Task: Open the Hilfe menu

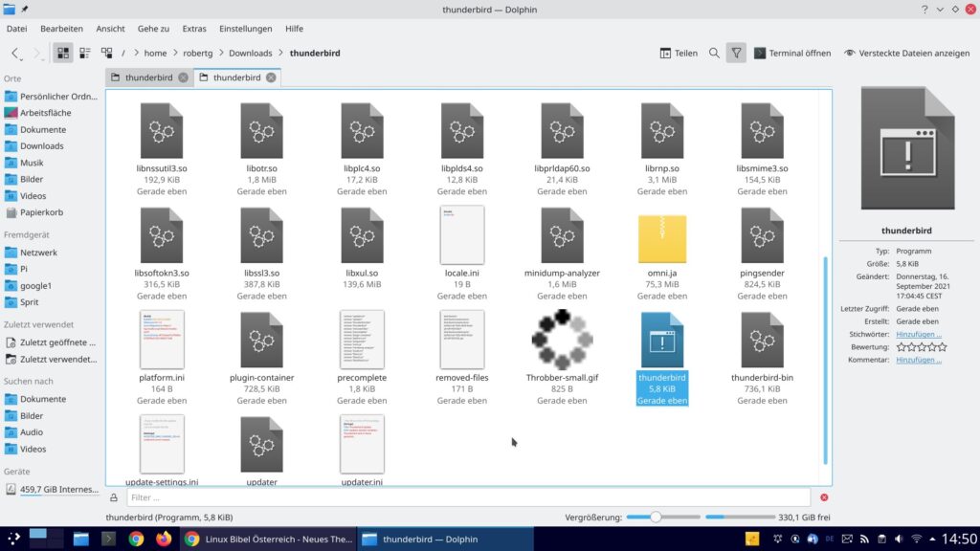Action: pyautogui.click(x=295, y=29)
